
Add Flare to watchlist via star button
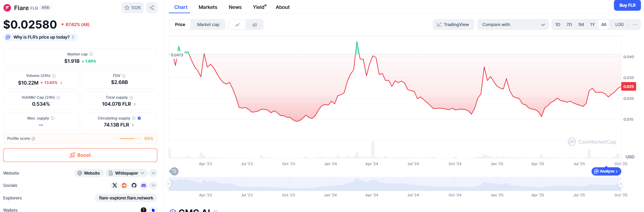(x=133, y=8)
